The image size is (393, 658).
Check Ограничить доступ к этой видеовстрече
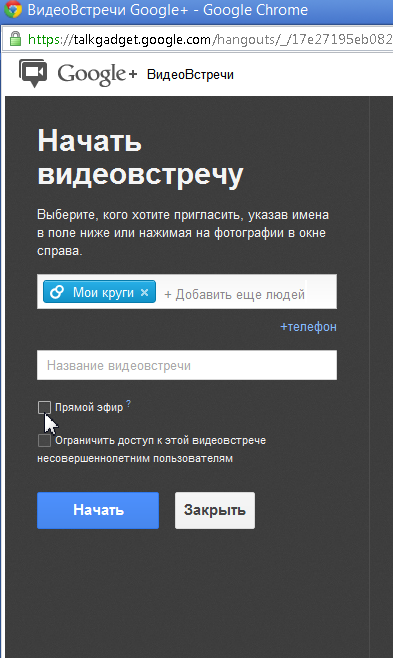[44, 440]
